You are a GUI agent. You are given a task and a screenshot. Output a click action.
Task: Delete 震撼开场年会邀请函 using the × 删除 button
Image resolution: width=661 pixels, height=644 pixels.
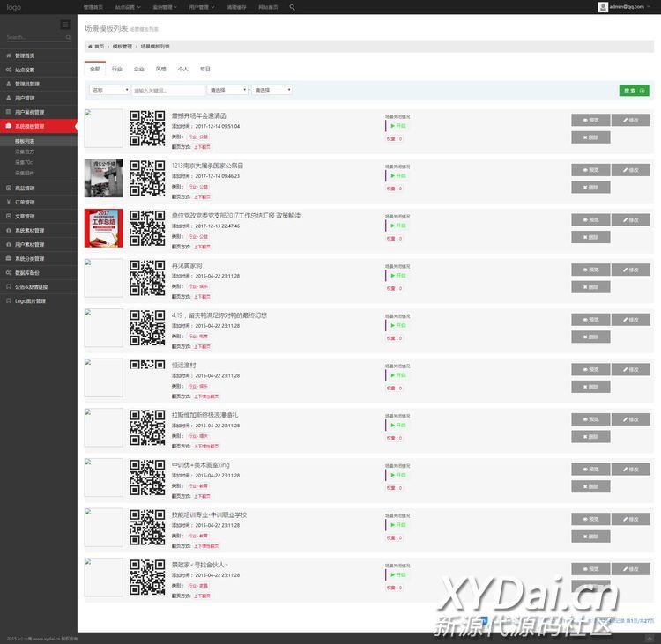pos(590,137)
